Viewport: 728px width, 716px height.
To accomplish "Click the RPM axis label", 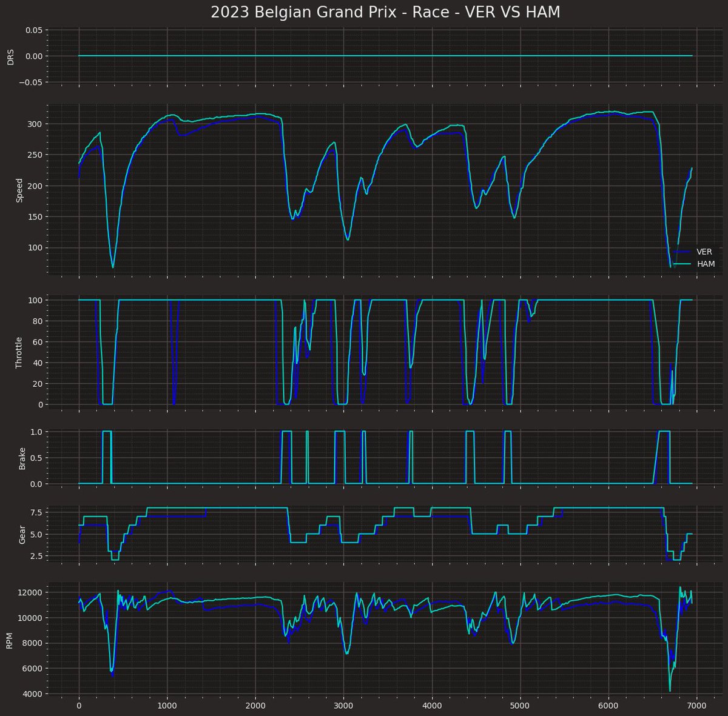I will point(10,640).
